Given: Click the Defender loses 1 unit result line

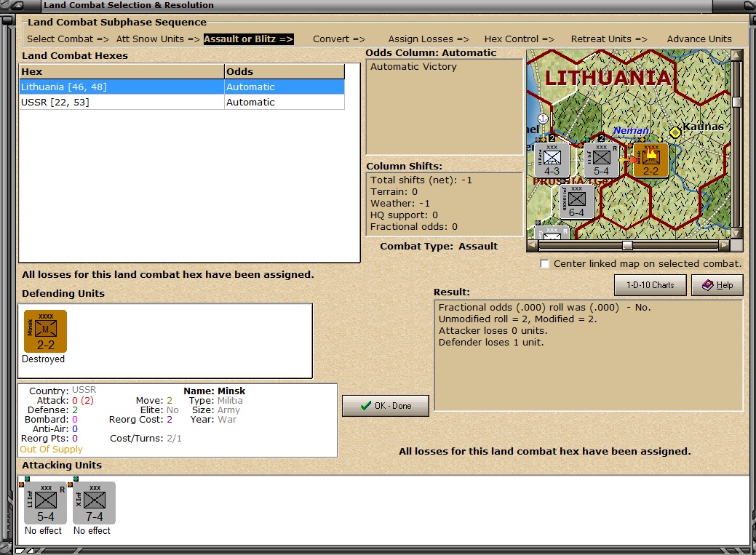Looking at the screenshot, I should point(491,343).
